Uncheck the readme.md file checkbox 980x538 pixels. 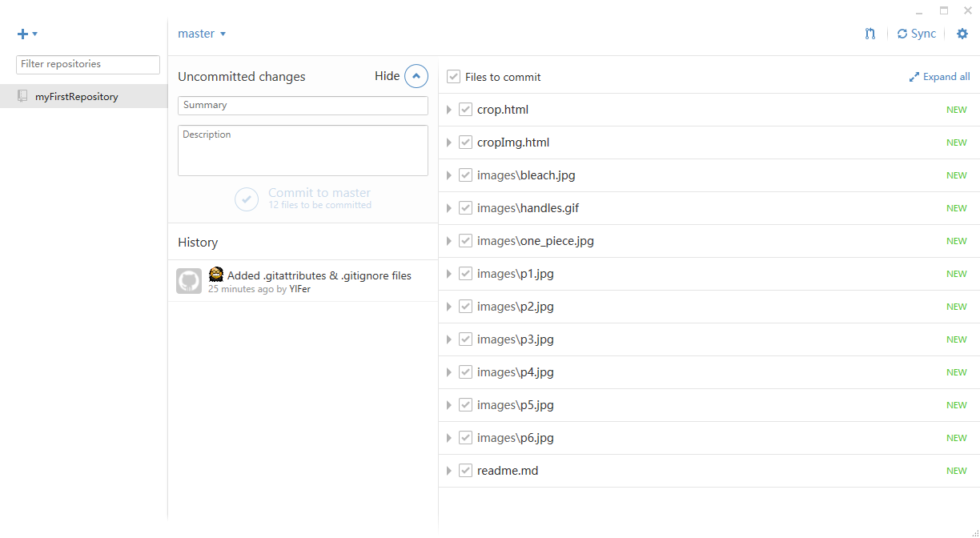point(465,471)
